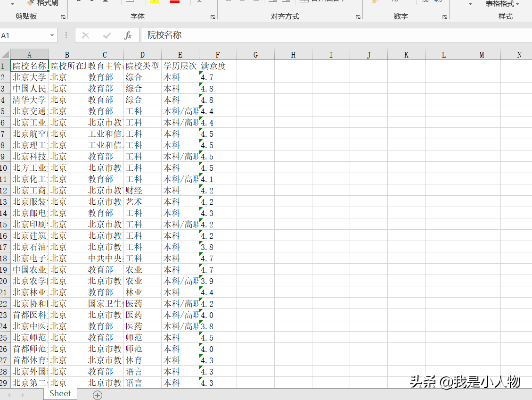Click the red font color swatch
The image size is (532, 400).
pos(175,1)
